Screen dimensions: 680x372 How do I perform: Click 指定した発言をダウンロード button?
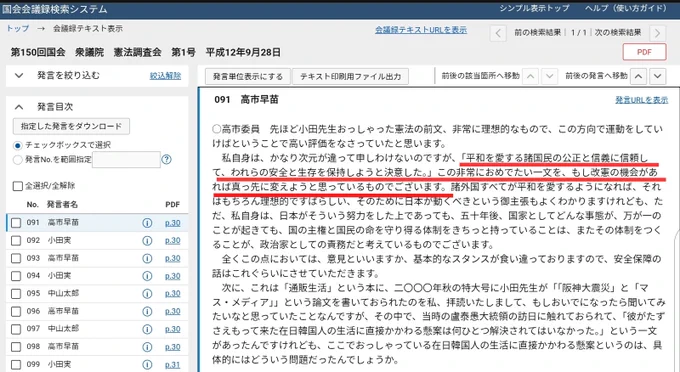71,126
